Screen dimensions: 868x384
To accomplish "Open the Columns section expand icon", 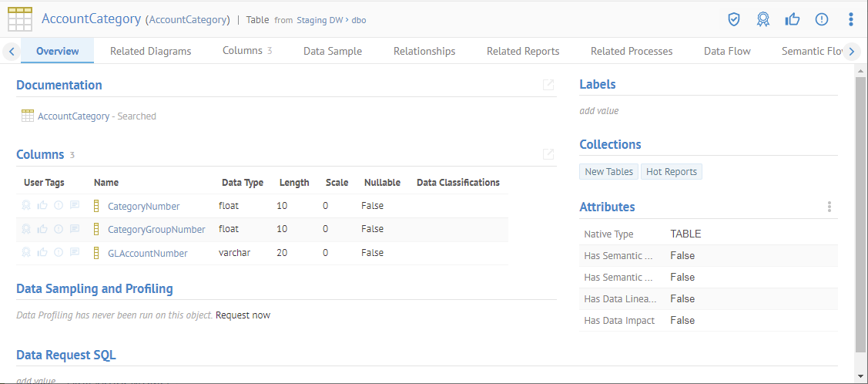I will (548, 154).
